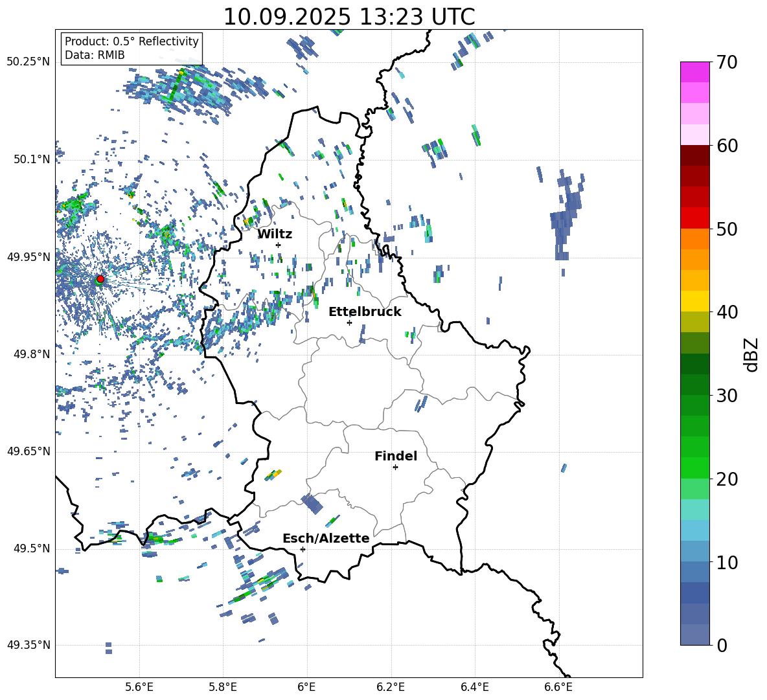Click the colorbar value 60
Screen dimensions: 767x700
727,146
